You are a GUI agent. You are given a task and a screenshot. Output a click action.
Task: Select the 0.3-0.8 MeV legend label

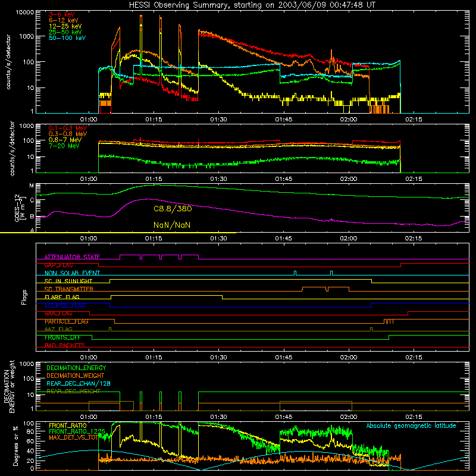coord(68,134)
